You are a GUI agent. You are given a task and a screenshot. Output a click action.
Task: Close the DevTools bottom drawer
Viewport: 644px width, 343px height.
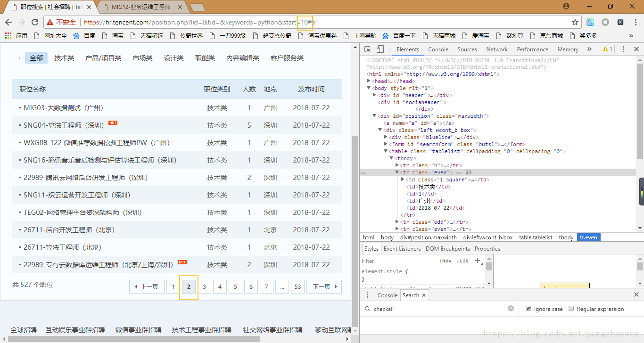[x=636, y=295]
